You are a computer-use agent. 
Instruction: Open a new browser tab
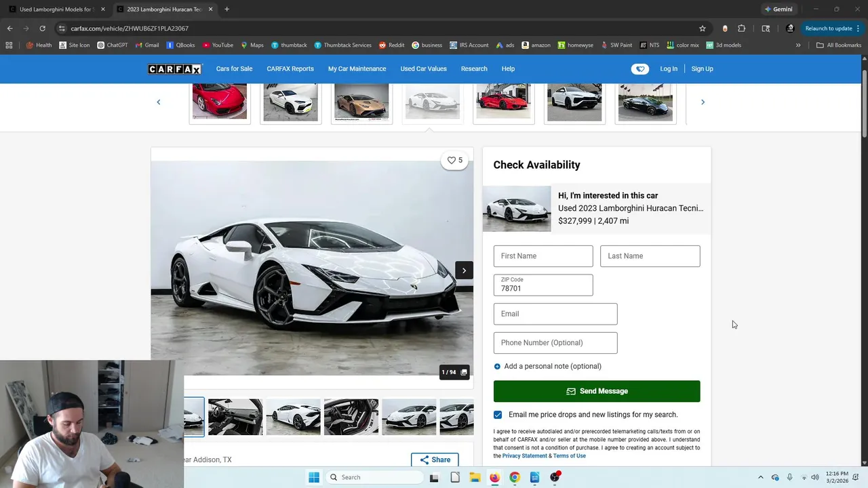click(x=226, y=9)
